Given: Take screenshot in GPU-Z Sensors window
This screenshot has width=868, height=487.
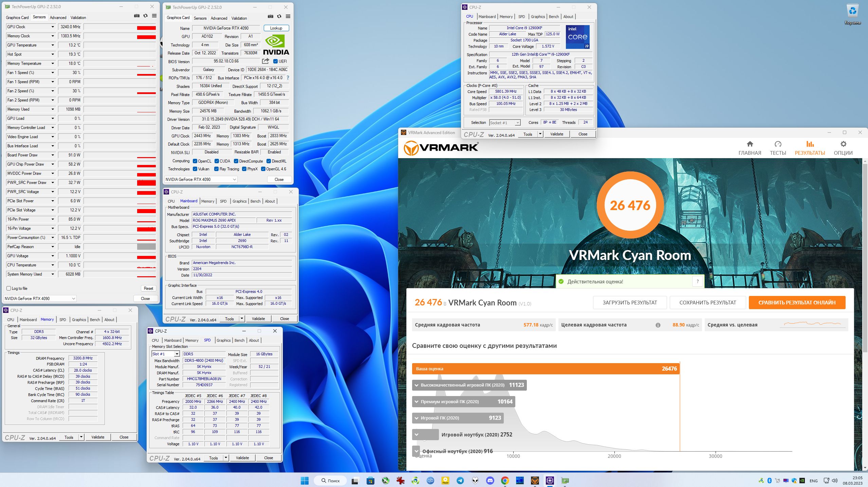Looking at the screenshot, I should point(136,16).
